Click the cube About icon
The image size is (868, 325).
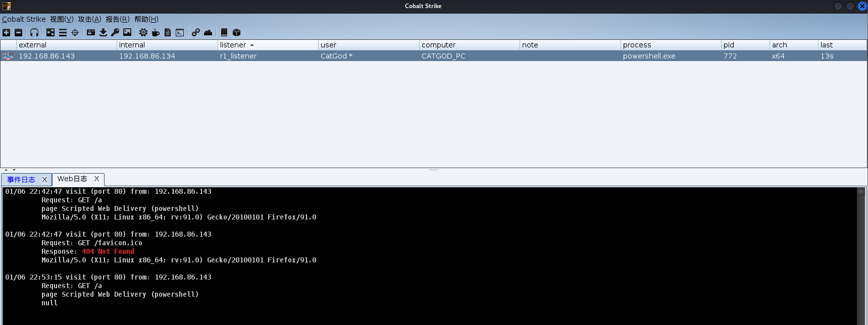pos(236,32)
